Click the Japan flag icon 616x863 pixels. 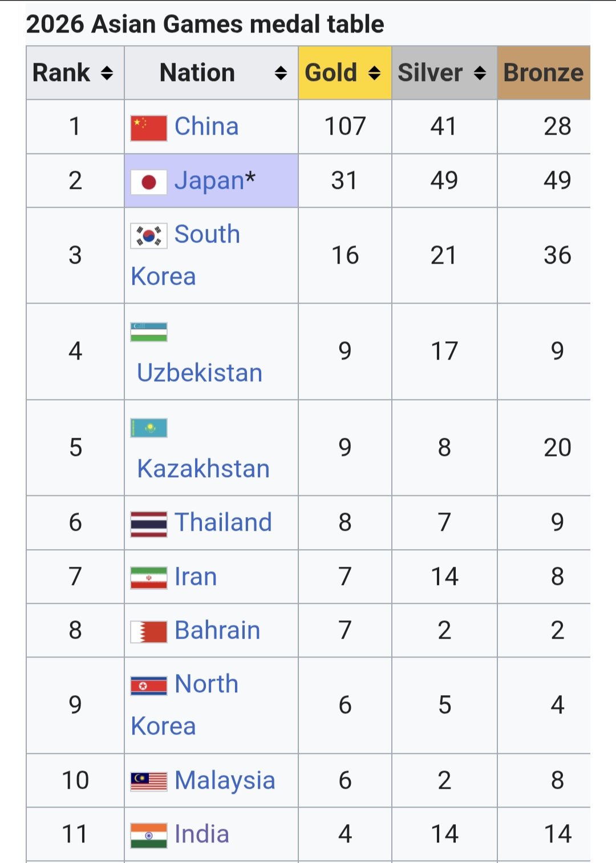[149, 182]
